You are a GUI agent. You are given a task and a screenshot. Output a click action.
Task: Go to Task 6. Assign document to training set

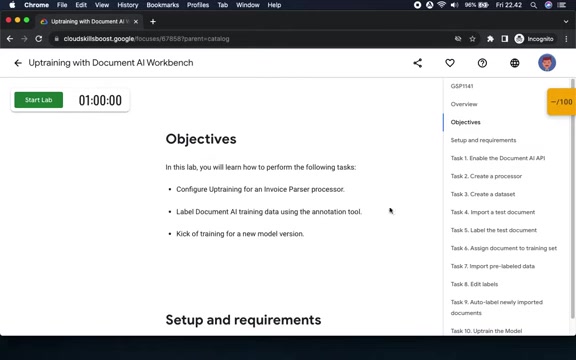[504, 248]
